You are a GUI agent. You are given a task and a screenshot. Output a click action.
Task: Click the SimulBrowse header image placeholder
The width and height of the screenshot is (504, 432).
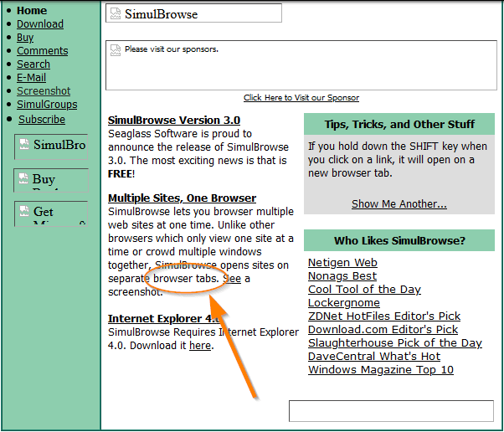(193, 13)
